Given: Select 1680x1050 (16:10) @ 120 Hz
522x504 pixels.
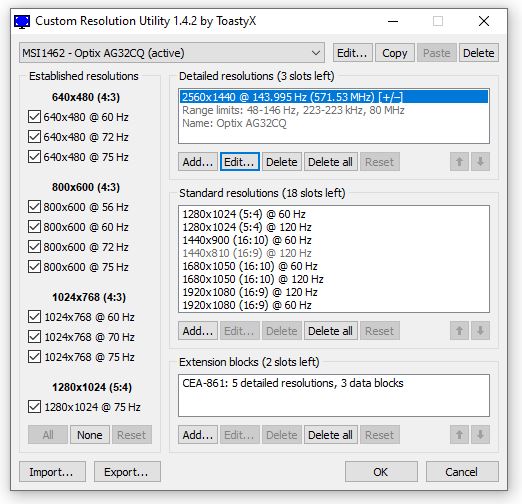Looking at the screenshot, I should [334, 279].
